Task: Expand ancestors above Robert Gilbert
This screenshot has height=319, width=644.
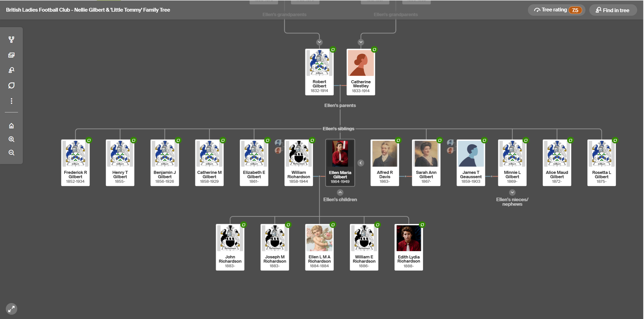Action: (x=319, y=42)
